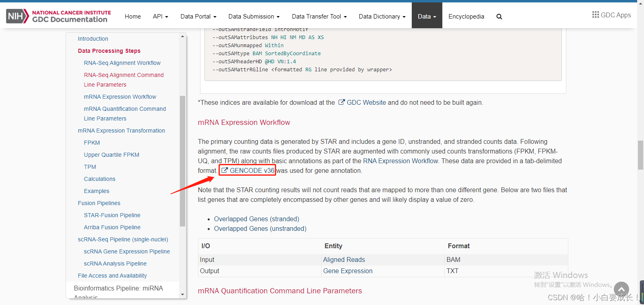
Task: Click the Input row cell
Action: tap(260, 260)
